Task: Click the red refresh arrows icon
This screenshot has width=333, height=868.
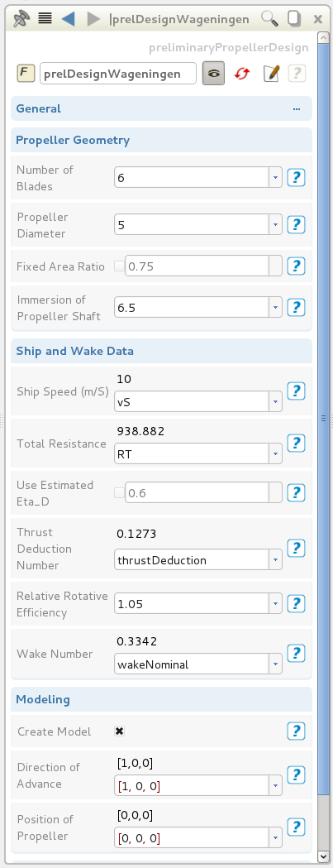Action: (x=242, y=73)
